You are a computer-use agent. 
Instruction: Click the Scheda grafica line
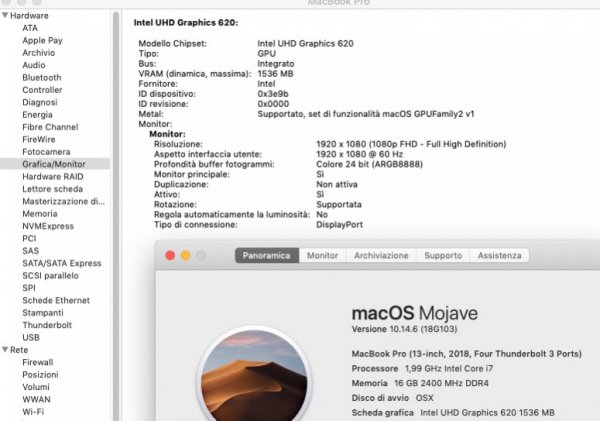(453, 413)
